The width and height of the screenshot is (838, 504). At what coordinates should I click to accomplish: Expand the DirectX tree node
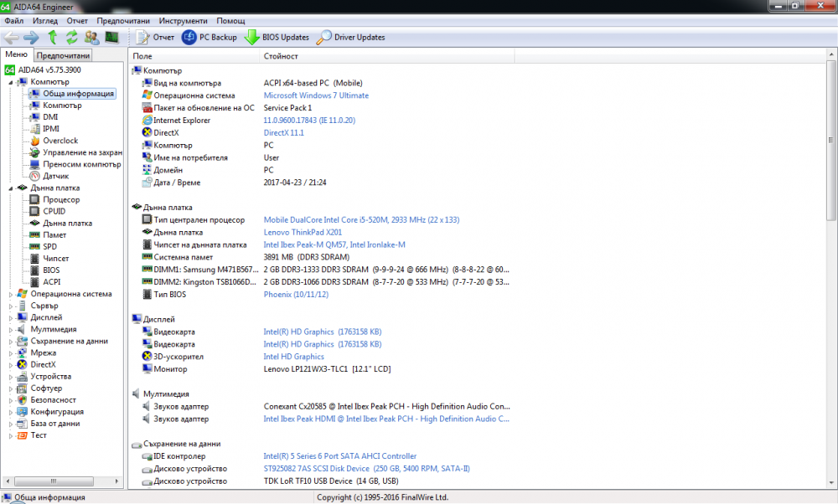coord(11,365)
